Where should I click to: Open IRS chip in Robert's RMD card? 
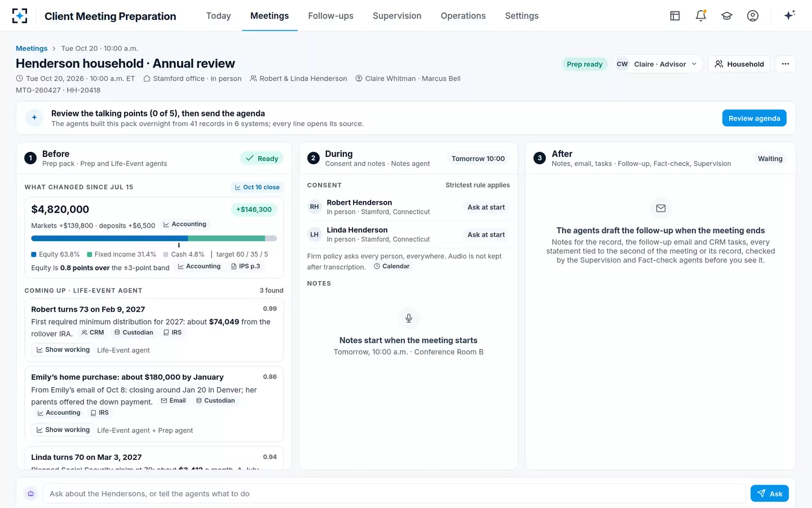(x=173, y=332)
